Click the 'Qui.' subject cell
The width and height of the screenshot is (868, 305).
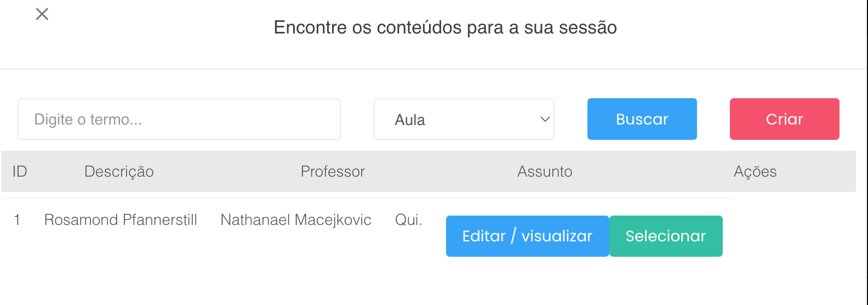[409, 220]
